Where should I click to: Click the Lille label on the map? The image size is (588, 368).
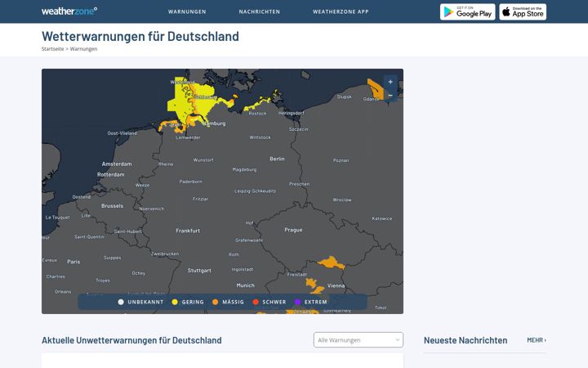[x=87, y=216]
